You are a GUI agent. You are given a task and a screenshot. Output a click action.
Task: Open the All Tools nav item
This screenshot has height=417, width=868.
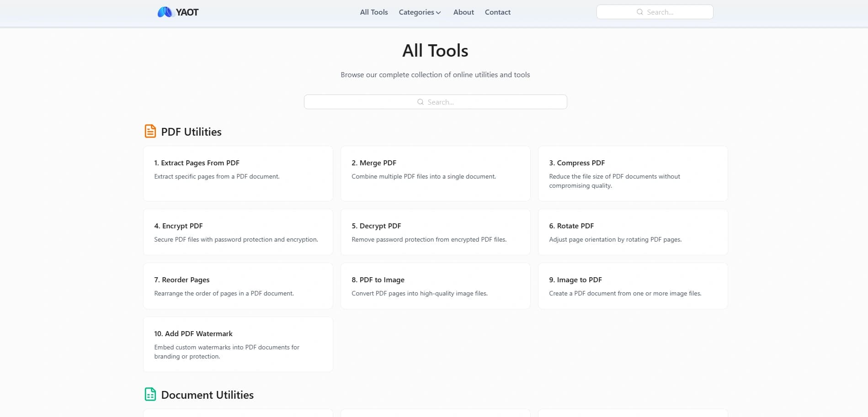tap(373, 12)
